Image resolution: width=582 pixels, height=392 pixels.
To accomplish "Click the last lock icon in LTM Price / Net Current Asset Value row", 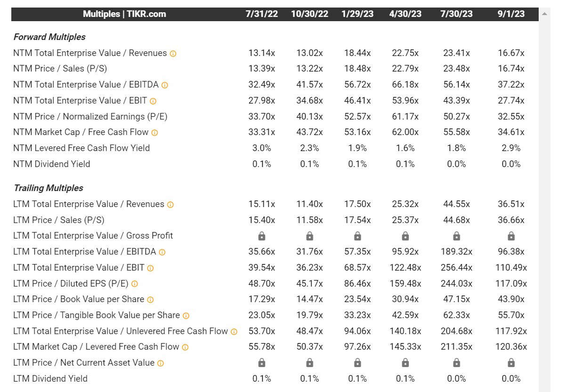I will (x=511, y=362).
